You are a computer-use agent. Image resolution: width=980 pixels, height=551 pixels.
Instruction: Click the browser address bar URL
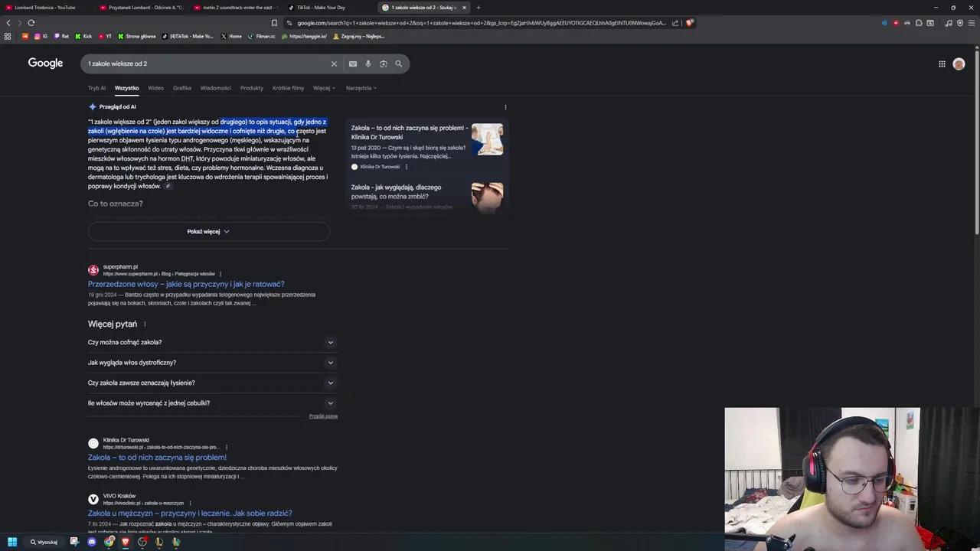[482, 23]
